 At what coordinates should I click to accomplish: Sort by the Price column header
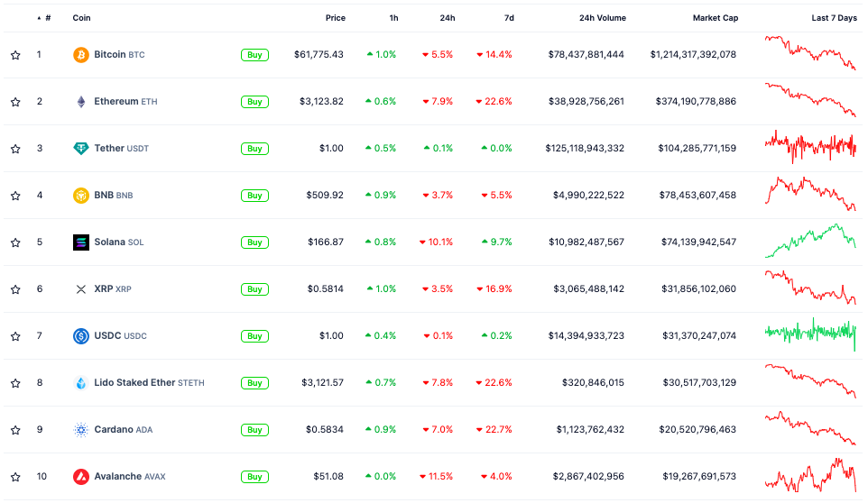(x=335, y=18)
